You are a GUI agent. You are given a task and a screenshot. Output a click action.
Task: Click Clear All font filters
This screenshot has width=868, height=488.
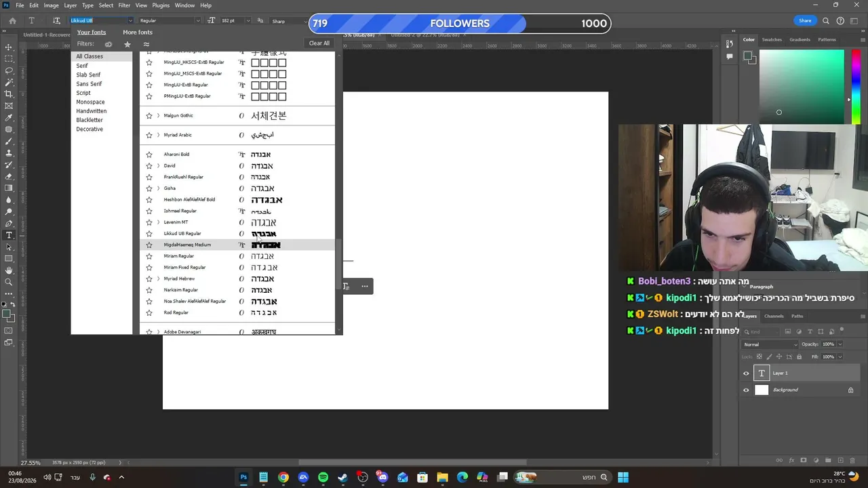tap(319, 43)
